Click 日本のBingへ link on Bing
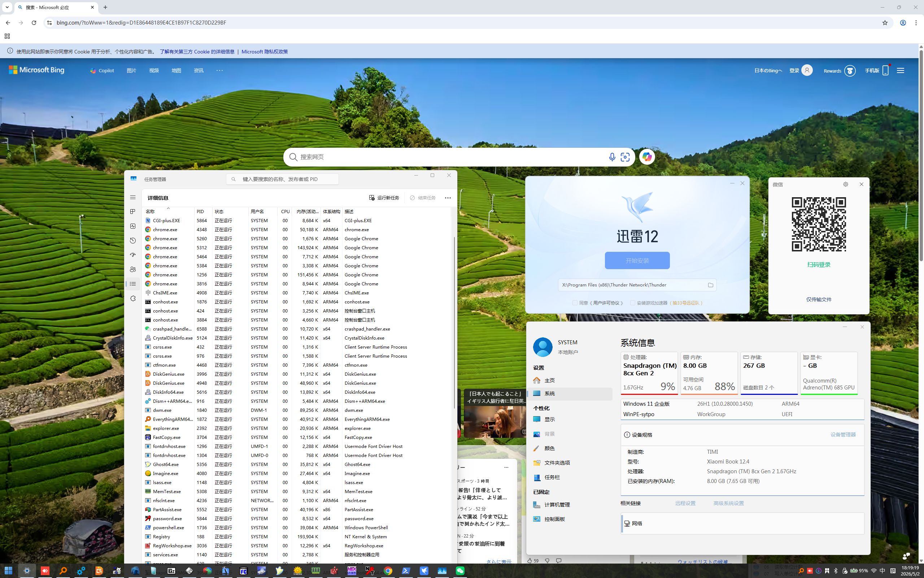Viewport: 924px width, 578px height. 768,71
